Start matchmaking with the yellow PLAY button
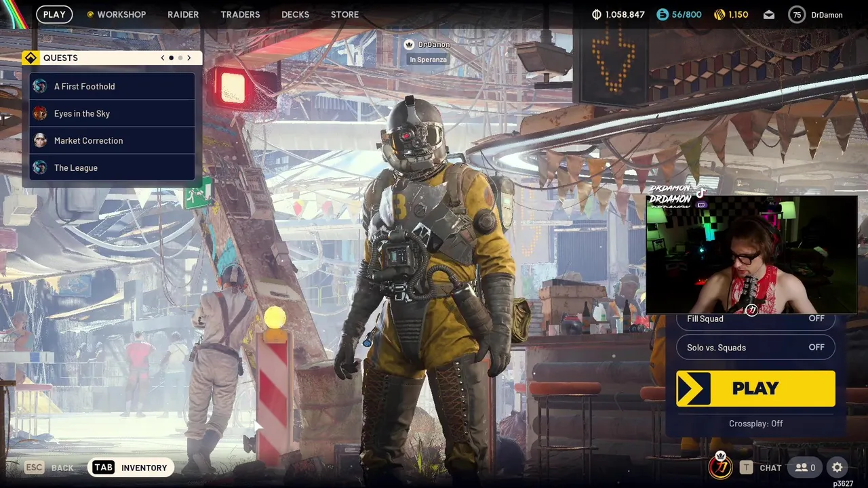 [x=755, y=388]
